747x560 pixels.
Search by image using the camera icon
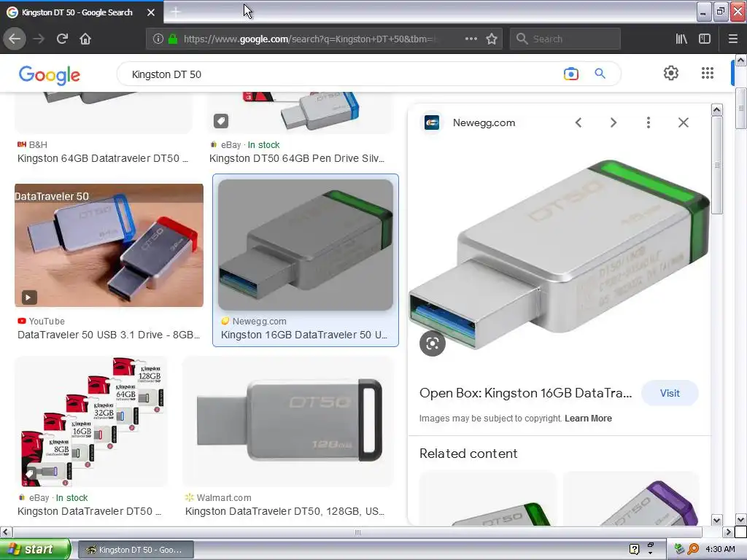click(570, 74)
